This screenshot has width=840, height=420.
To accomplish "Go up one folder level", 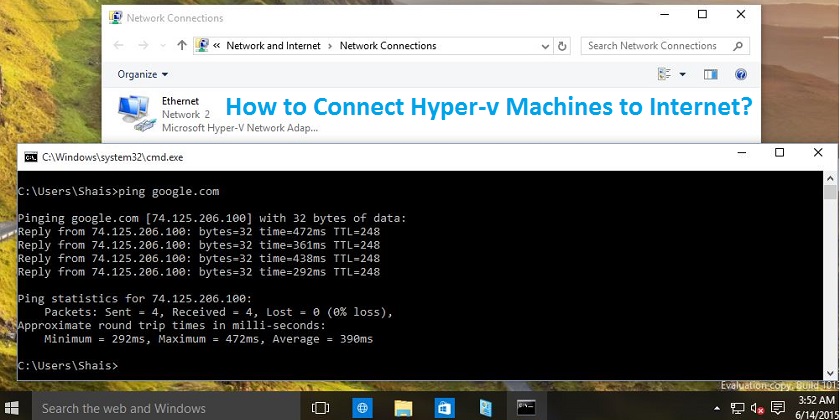I will click(x=182, y=46).
